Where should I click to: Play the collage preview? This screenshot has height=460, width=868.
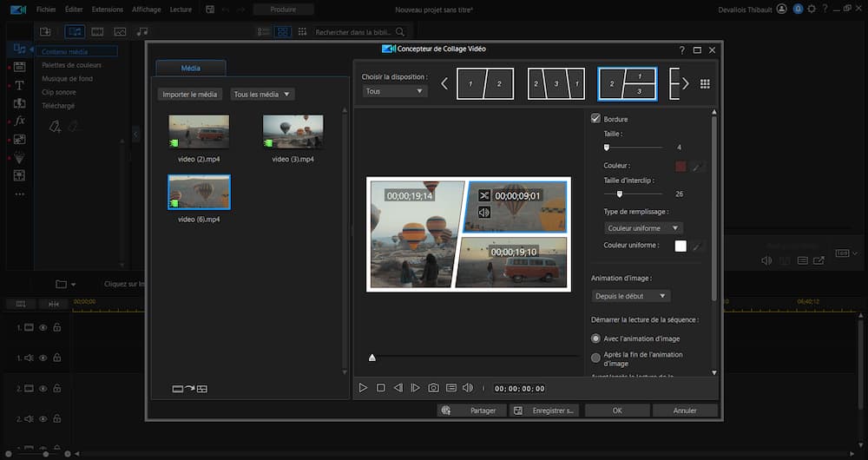click(x=363, y=388)
